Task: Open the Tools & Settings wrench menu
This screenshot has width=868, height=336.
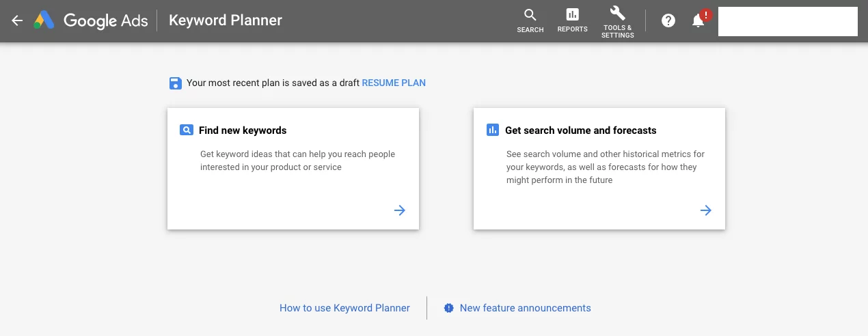Action: tap(617, 22)
